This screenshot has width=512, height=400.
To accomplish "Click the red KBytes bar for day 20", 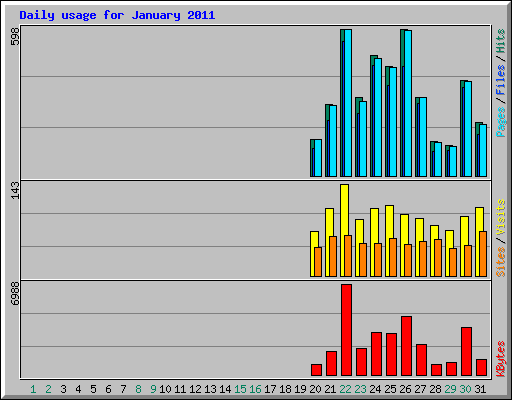I will (x=316, y=370).
